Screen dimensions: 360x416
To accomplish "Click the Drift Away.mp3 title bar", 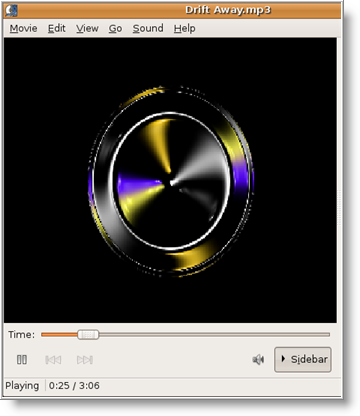I will tap(228, 10).
